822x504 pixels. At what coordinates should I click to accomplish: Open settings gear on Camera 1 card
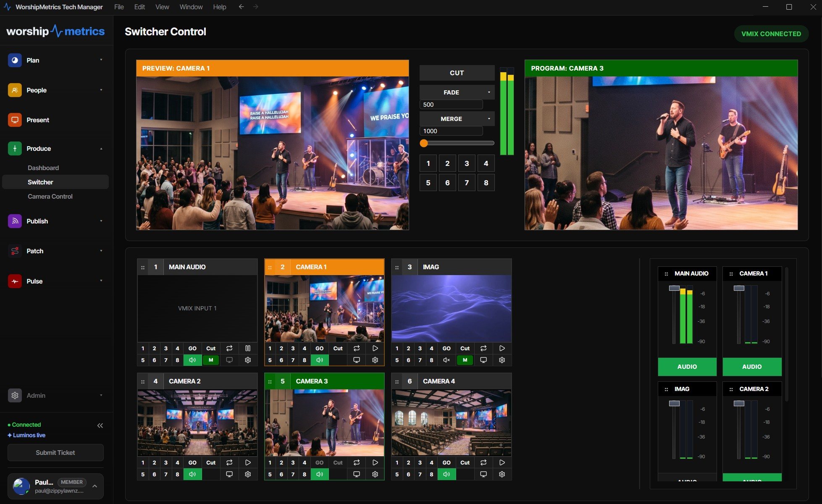(x=375, y=360)
